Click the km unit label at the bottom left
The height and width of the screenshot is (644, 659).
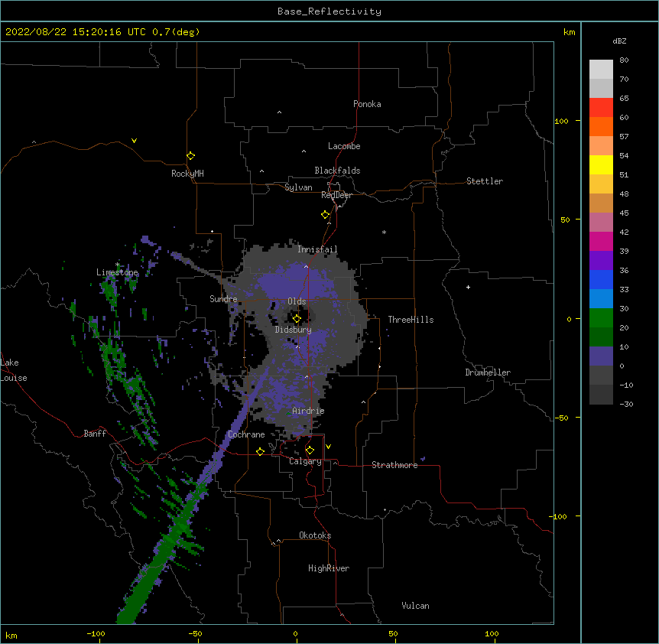[x=11, y=635]
